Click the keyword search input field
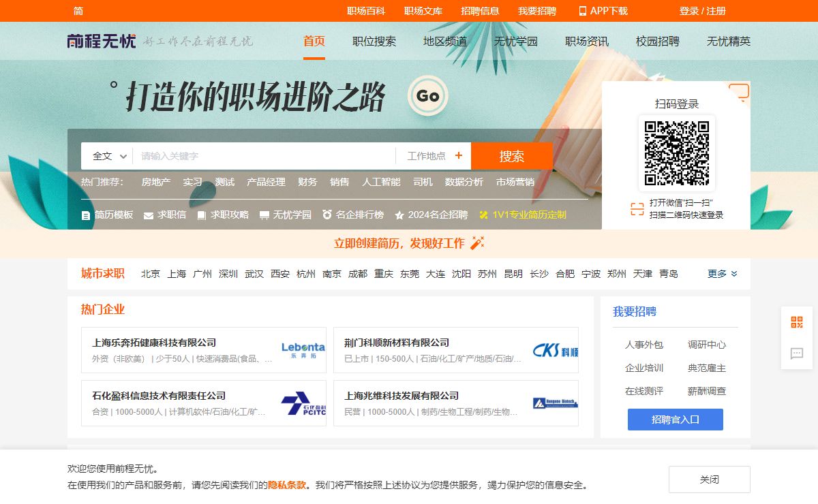The image size is (818, 504). pyautogui.click(x=264, y=156)
